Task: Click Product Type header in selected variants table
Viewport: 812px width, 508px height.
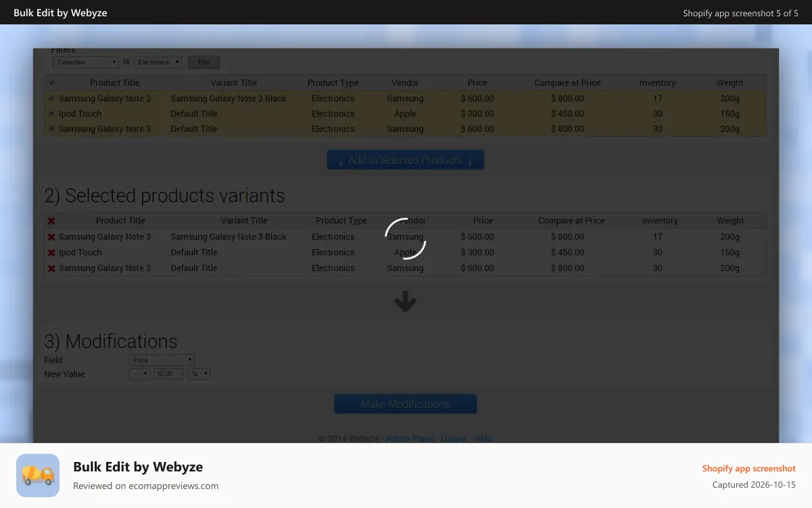Action: pos(342,221)
